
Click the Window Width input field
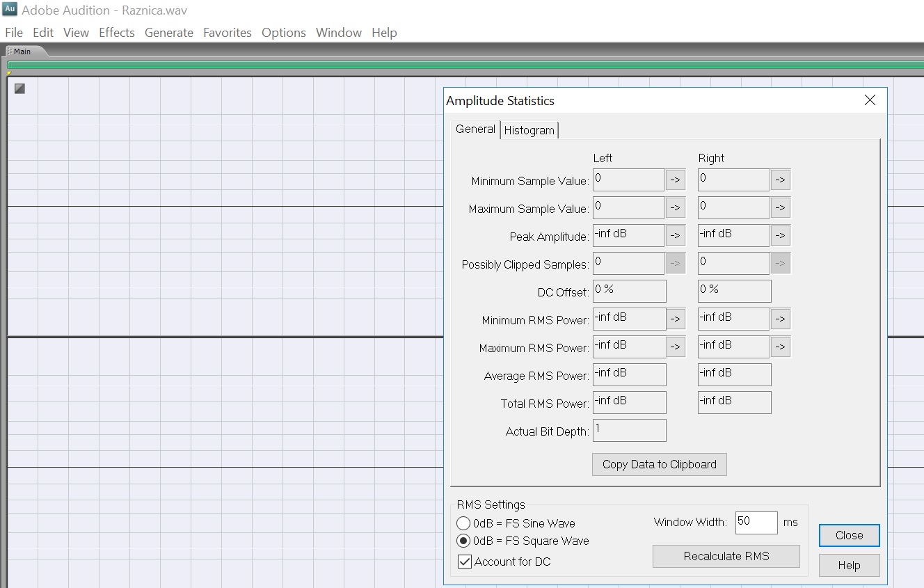click(756, 523)
